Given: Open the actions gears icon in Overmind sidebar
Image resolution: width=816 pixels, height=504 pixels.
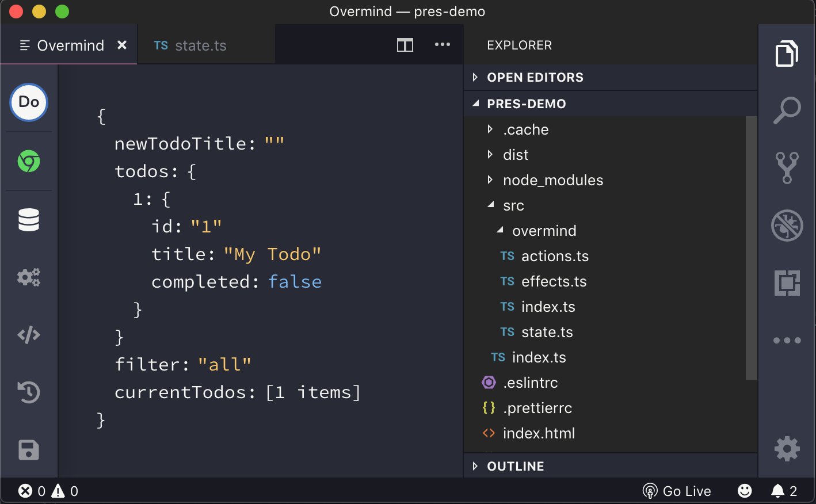Looking at the screenshot, I should [29, 277].
